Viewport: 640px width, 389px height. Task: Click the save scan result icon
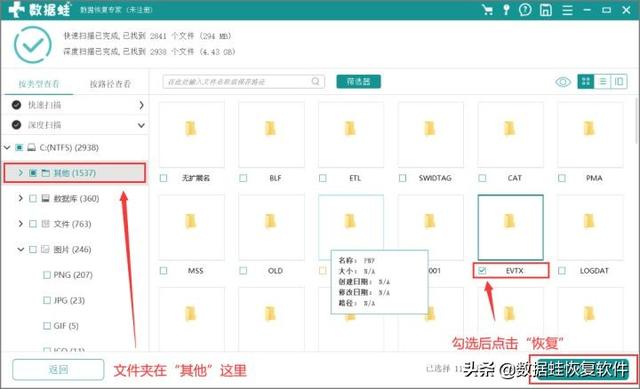pos(546,10)
